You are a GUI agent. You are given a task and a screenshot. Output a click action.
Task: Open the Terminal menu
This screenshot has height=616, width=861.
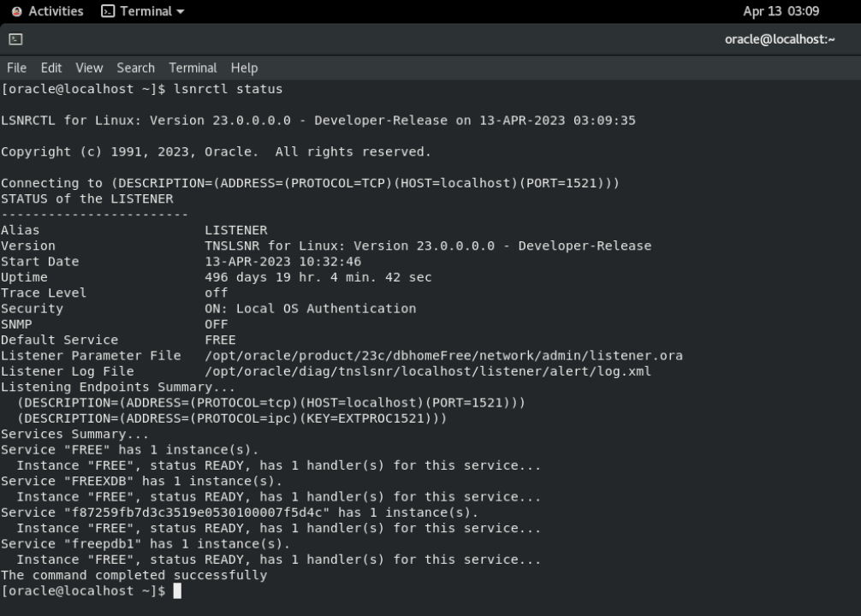193,68
